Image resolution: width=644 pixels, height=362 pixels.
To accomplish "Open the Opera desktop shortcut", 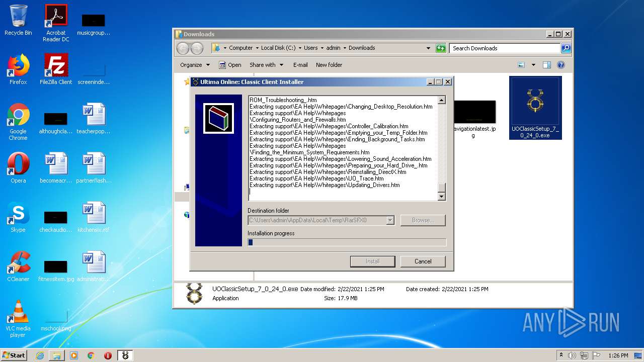I will pyautogui.click(x=18, y=168).
